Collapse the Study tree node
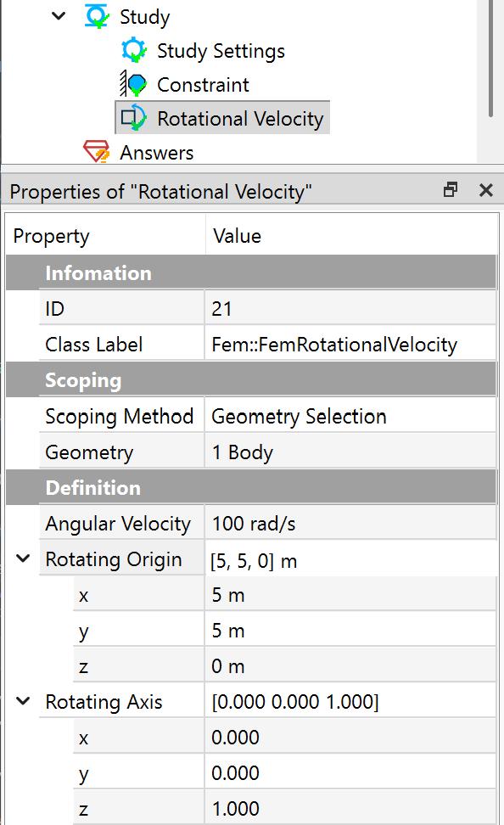504x825 pixels. (59, 16)
